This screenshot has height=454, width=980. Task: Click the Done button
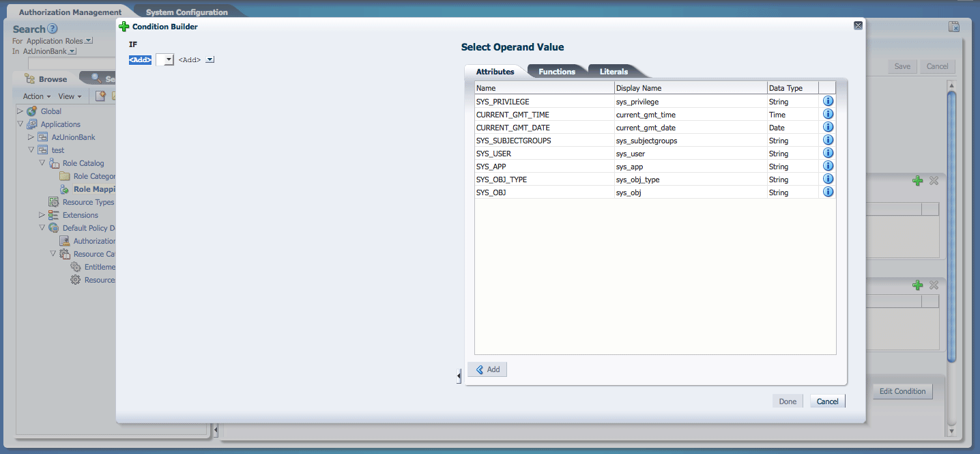click(x=788, y=401)
